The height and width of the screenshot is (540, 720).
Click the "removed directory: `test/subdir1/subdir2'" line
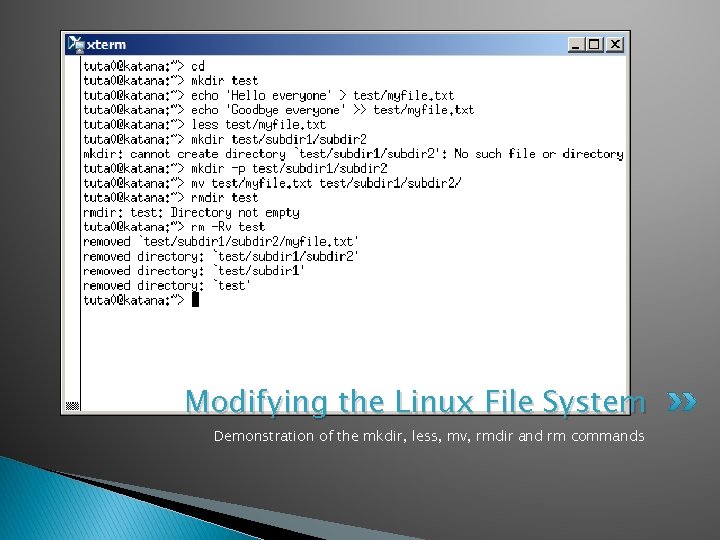click(221, 256)
